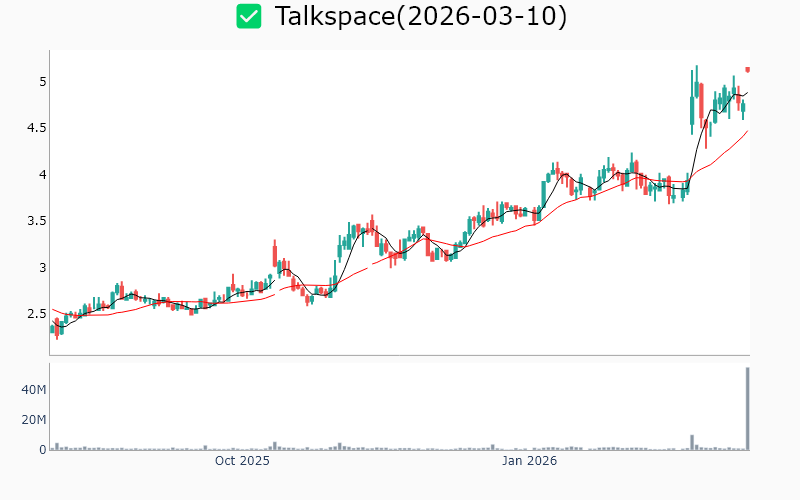Click the February volume spike before the final bar
The height and width of the screenshot is (500, 800).
coord(692,442)
